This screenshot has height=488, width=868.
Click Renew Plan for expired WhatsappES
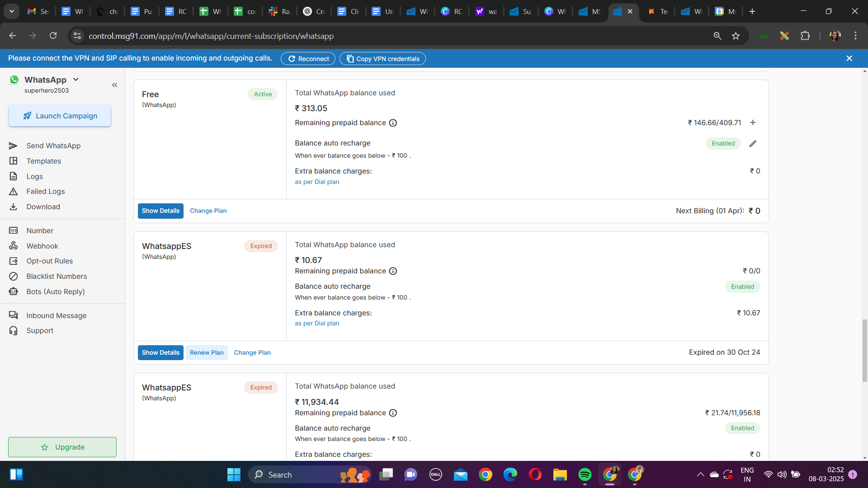[x=207, y=352]
